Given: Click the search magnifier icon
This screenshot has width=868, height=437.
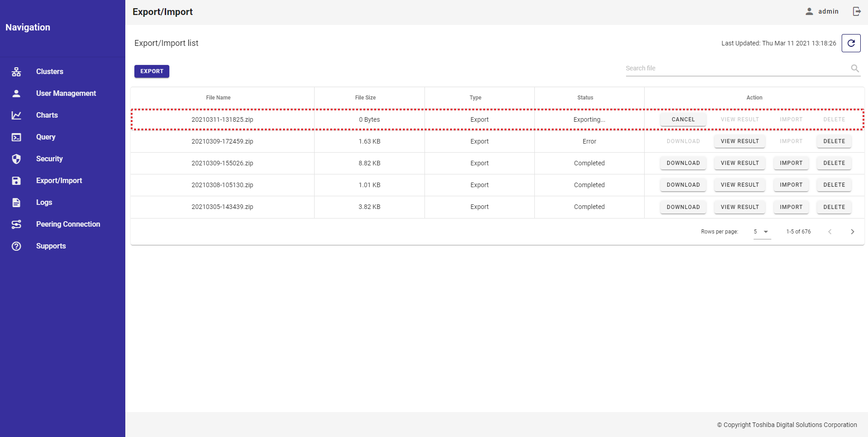Looking at the screenshot, I should point(855,68).
